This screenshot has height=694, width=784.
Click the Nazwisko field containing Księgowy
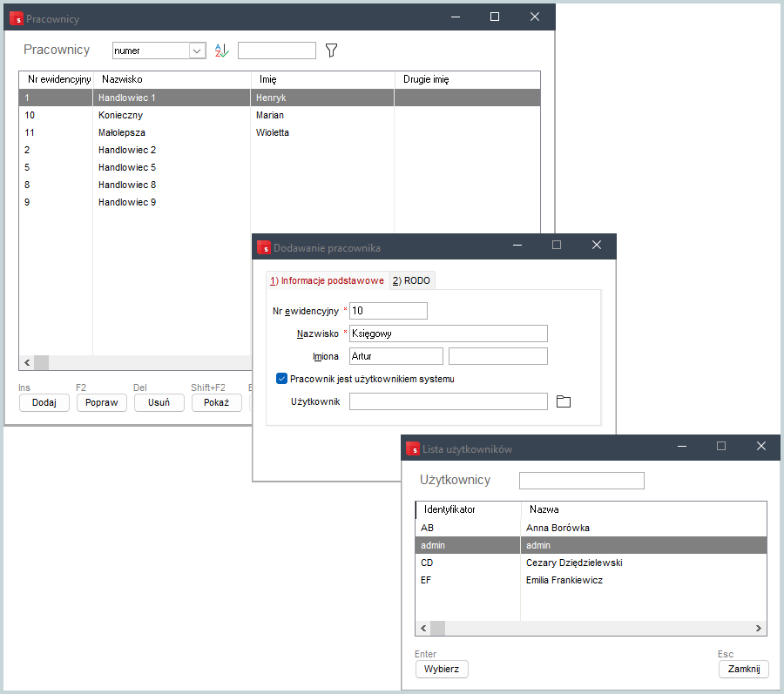pos(448,334)
